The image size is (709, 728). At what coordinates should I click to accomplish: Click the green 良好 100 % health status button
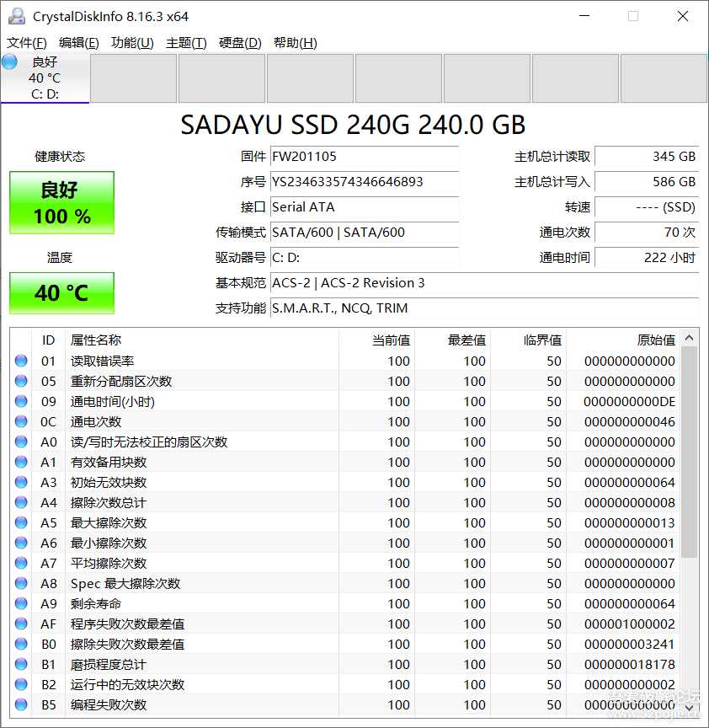[x=61, y=203]
